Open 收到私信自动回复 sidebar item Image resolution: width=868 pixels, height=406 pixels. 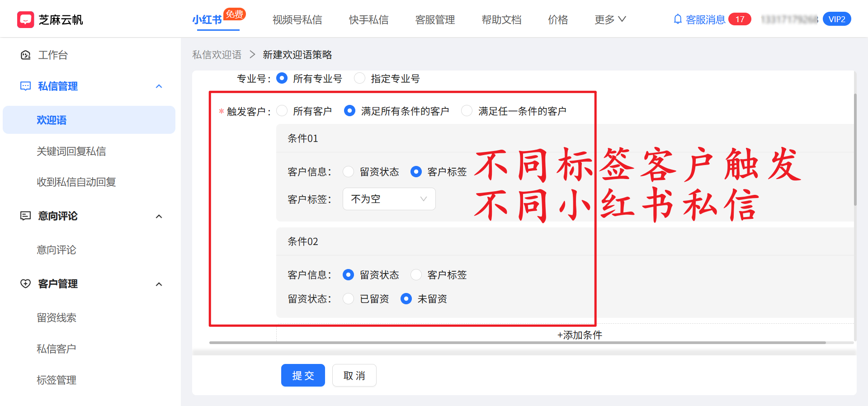76,182
